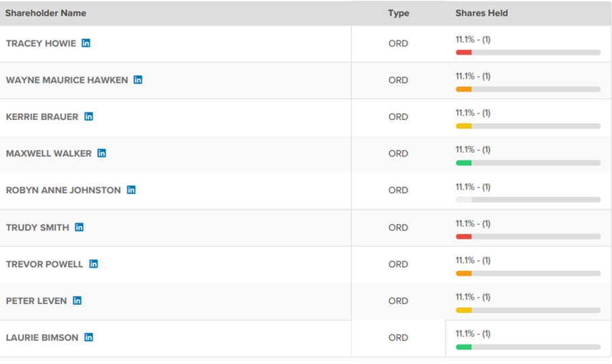Click Maxwell Walker's green shares bar
Screen dimensions: 612x364
(x=464, y=162)
